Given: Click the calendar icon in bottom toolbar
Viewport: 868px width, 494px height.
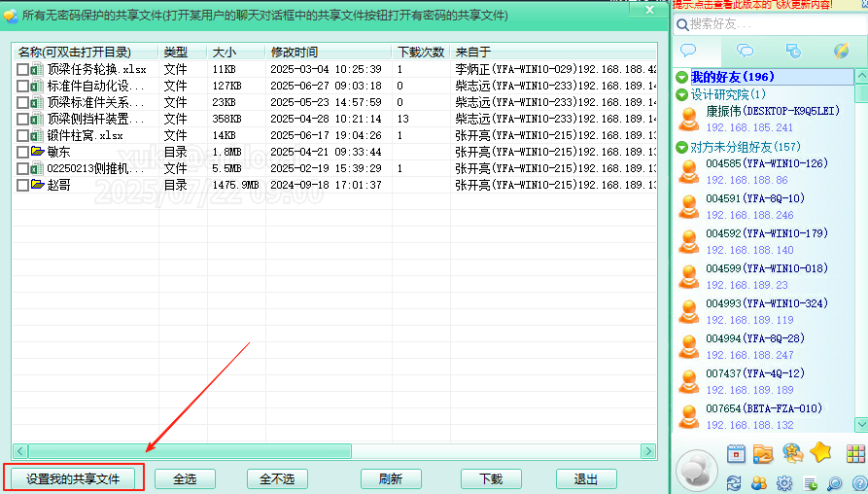Looking at the screenshot, I should coord(736,453).
